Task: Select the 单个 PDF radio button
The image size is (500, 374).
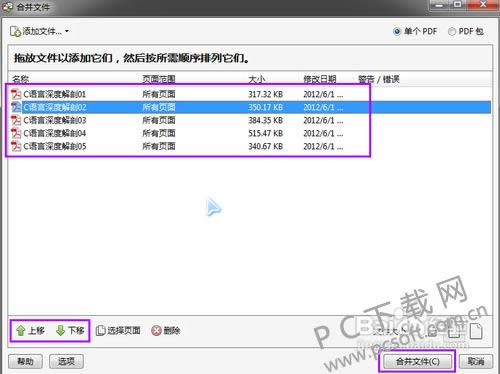Action: pos(397,32)
